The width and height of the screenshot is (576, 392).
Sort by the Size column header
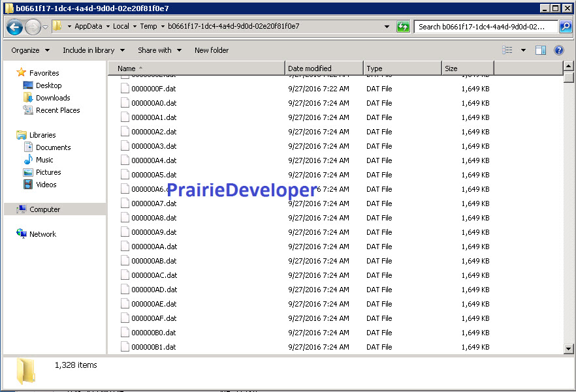click(468, 68)
